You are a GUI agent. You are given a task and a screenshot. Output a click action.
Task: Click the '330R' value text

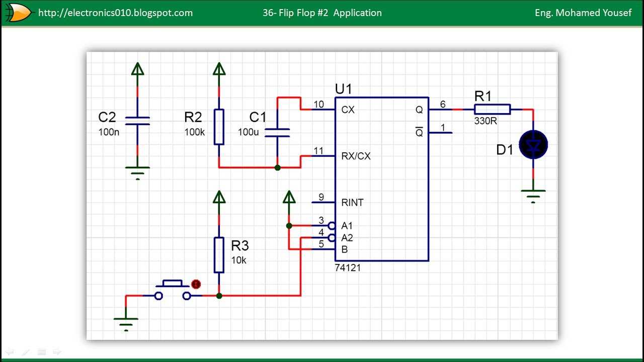coord(486,121)
